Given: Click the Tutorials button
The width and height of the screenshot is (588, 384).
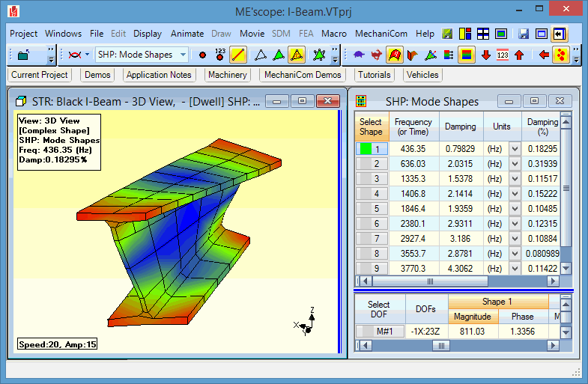Looking at the screenshot, I should 375,75.
